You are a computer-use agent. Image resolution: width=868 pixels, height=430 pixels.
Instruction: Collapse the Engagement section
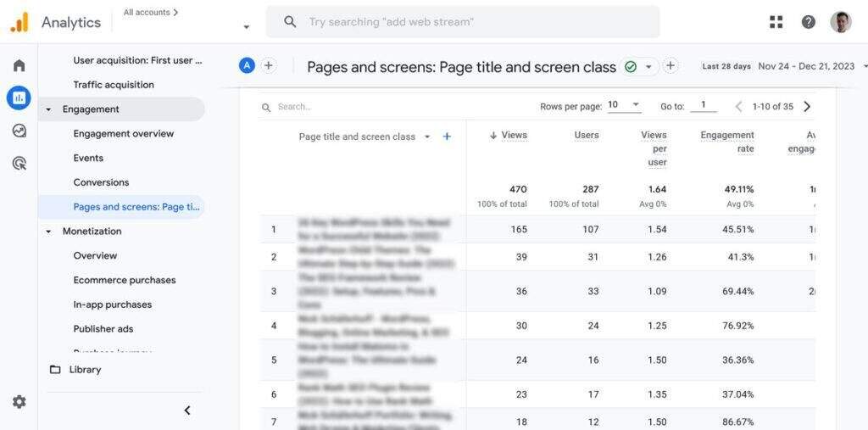coord(49,109)
